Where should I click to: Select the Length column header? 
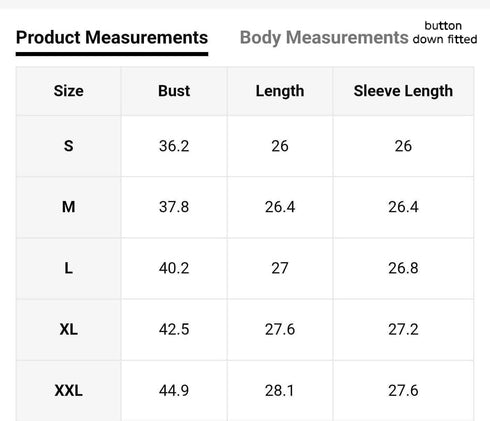point(280,91)
